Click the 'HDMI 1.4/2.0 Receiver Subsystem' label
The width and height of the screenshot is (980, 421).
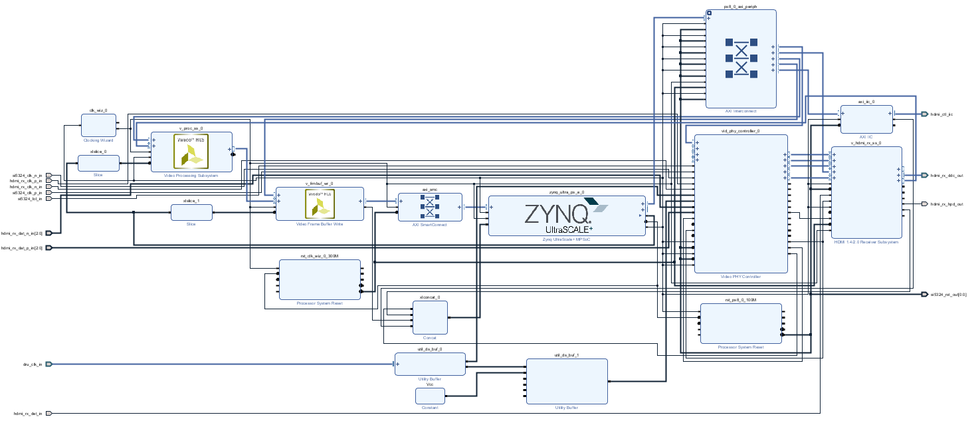coord(866,242)
